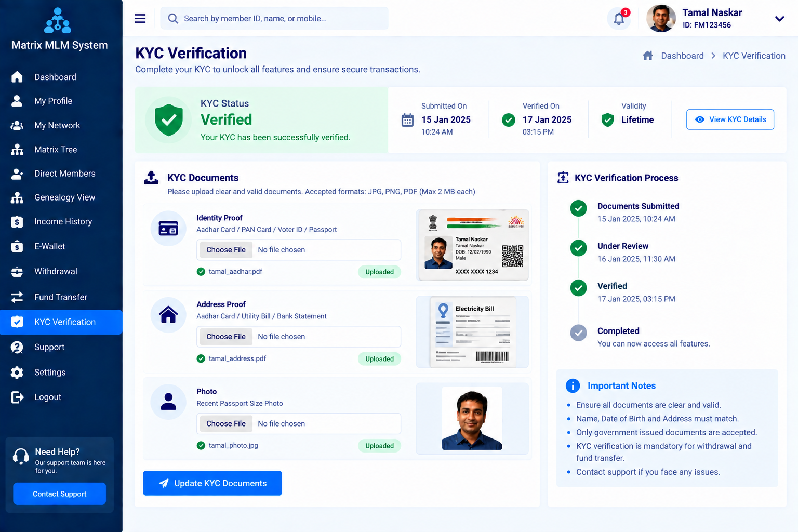
Task: Click View KYC Details button
Action: tap(730, 119)
